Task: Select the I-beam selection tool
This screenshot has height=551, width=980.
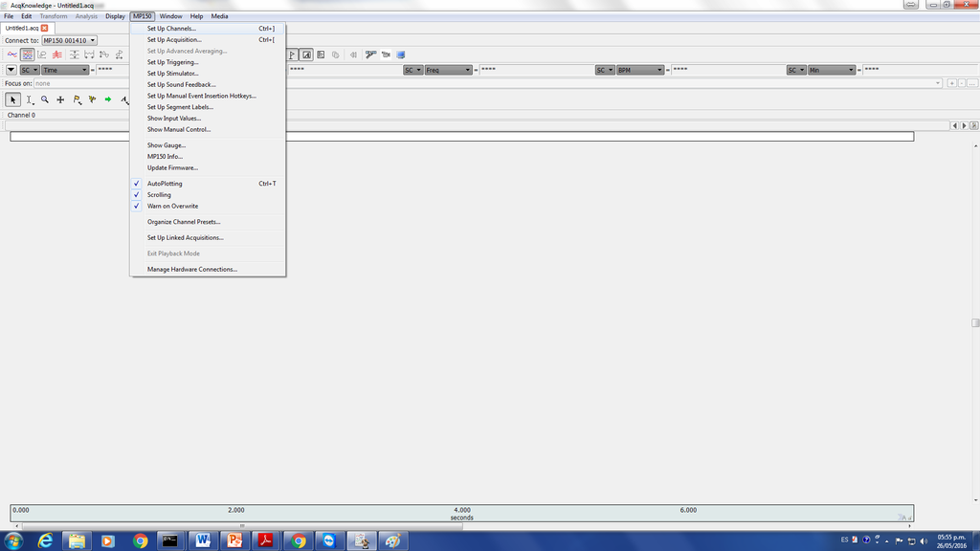Action: pos(30,99)
